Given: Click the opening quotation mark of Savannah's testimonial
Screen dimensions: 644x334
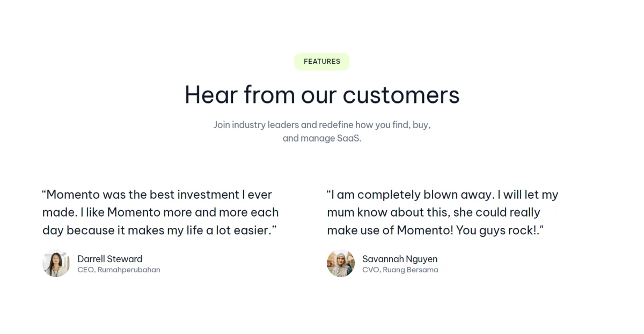Looking at the screenshot, I should click(x=328, y=192).
